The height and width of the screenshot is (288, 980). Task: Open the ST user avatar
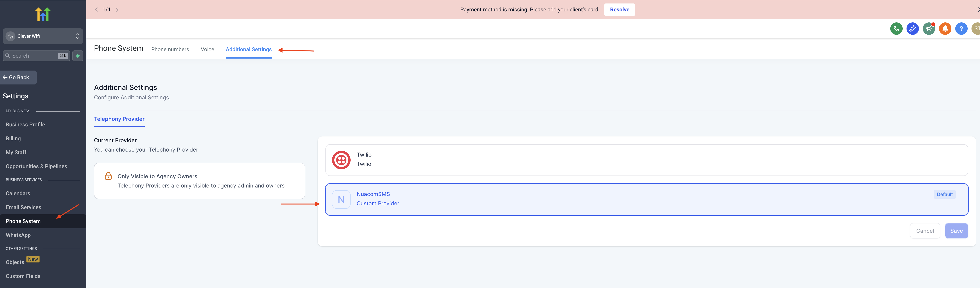click(x=976, y=29)
